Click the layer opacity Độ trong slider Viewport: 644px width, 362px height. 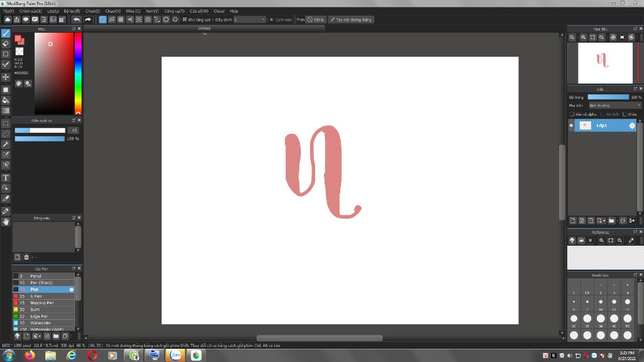608,97
